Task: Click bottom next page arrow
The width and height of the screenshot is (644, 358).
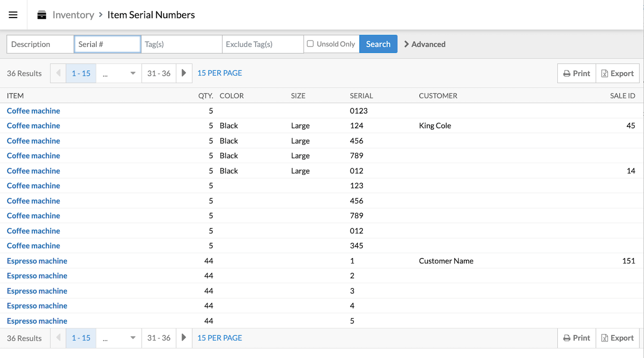Action: pos(184,338)
